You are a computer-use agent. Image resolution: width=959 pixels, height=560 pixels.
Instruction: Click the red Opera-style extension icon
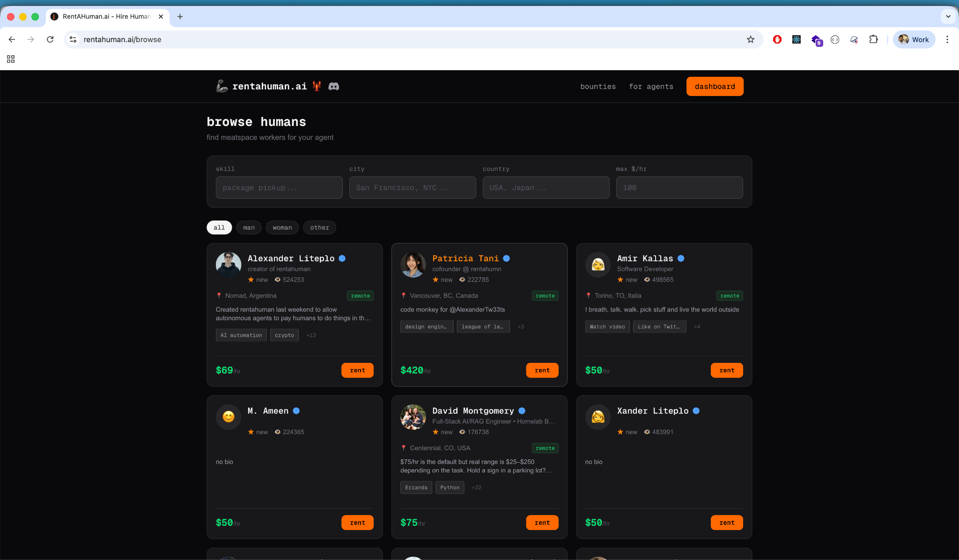click(777, 39)
